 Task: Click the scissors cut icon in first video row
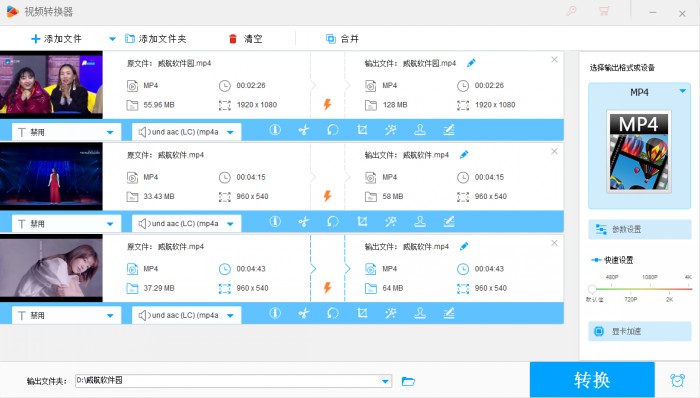pyautogui.click(x=304, y=130)
